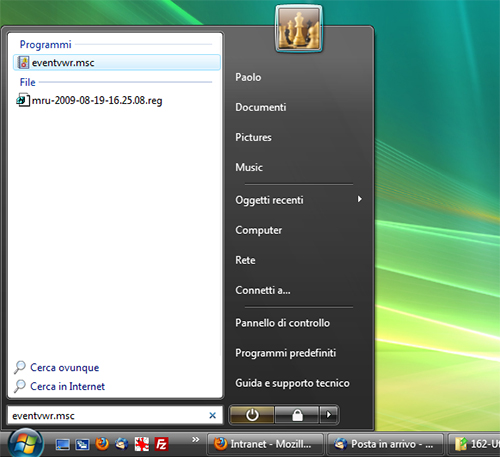The width and height of the screenshot is (500, 457).
Task: Open the Paolo user folder
Action: [248, 77]
